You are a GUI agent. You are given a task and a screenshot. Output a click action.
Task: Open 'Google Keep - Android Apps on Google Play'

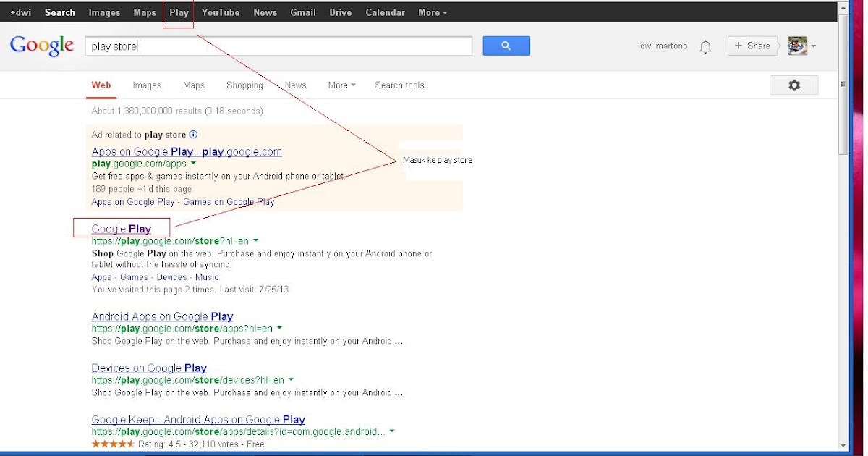pyautogui.click(x=198, y=419)
